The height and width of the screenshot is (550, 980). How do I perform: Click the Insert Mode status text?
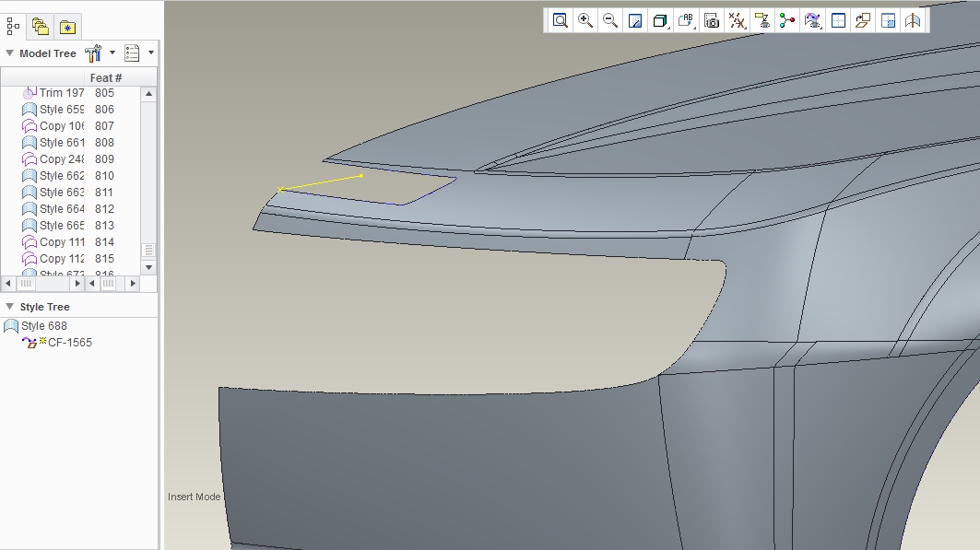click(194, 497)
